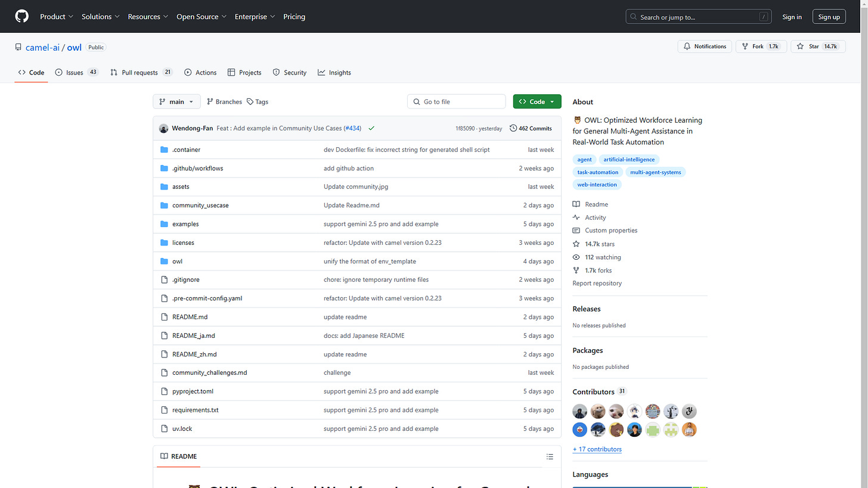Click the green check status icon
868x488 pixels.
(x=371, y=128)
